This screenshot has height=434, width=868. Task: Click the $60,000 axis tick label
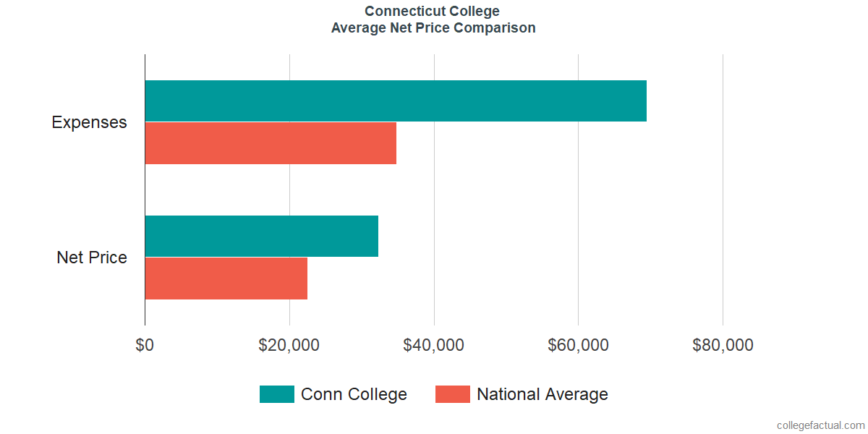578,346
